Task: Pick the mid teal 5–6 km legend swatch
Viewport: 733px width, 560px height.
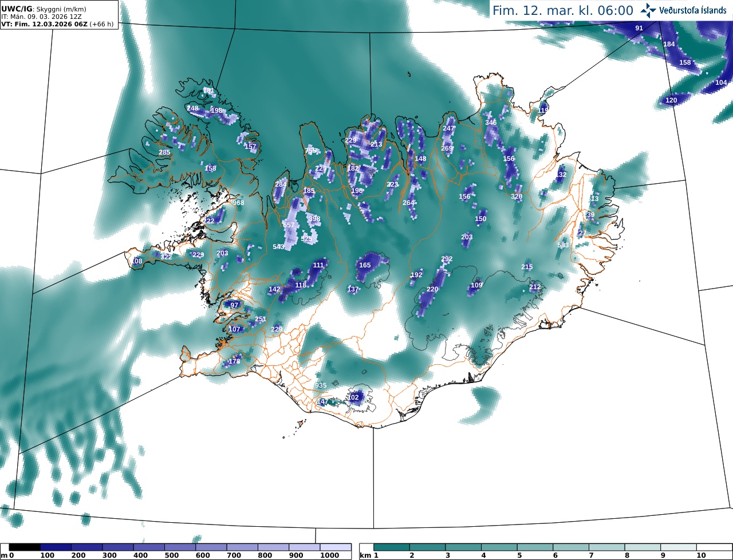Action: coord(535,547)
